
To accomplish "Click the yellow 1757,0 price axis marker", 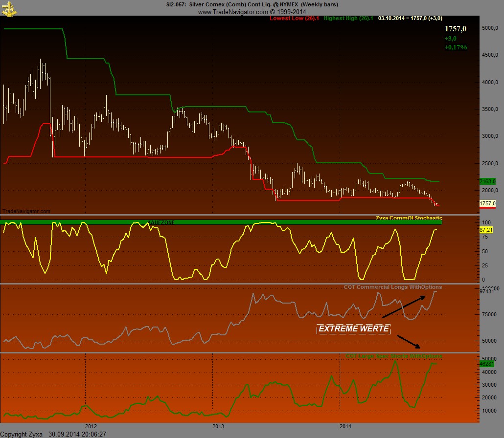I will pyautogui.click(x=487, y=203).
